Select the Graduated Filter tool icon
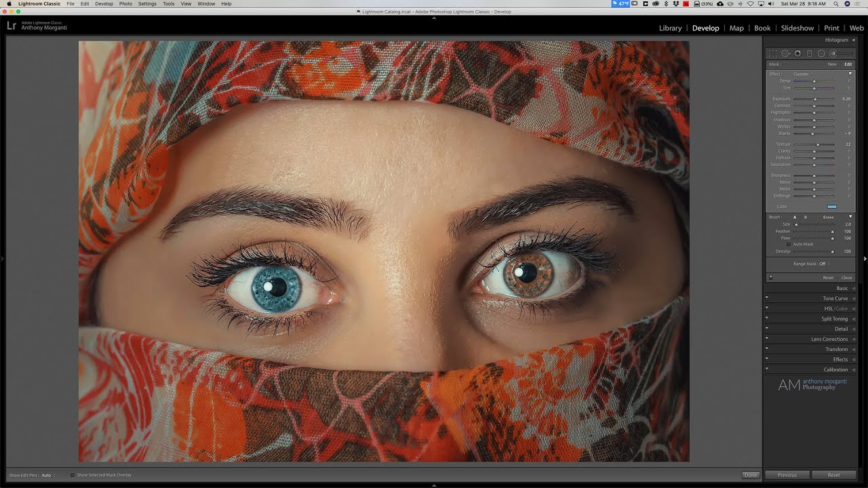 809,54
